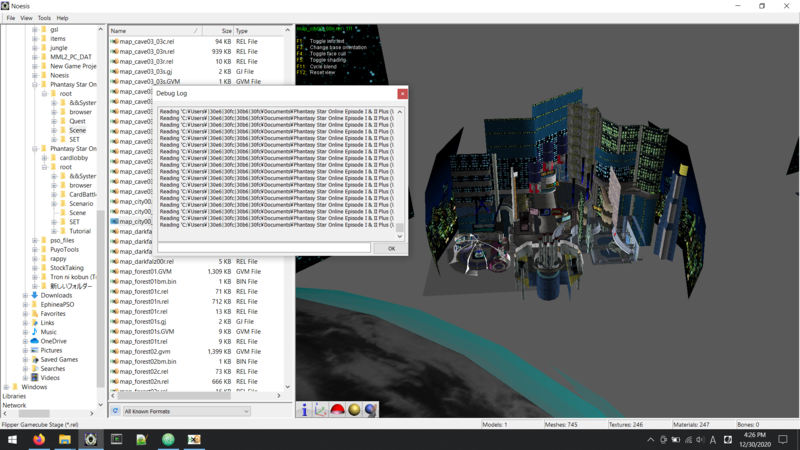Screen dimensions: 800x450
Task: Open the green circular app in taskbar
Action: pos(168,439)
